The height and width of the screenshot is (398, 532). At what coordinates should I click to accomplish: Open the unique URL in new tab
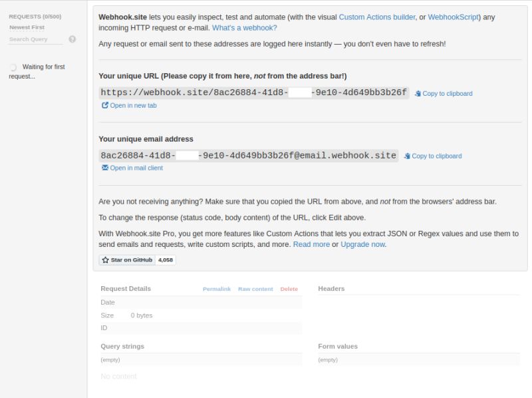click(x=129, y=106)
